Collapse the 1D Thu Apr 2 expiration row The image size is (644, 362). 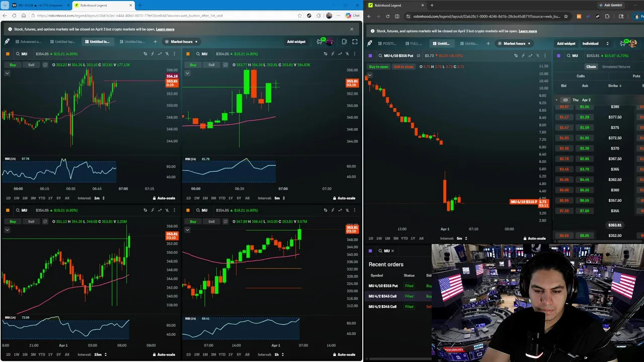[556, 100]
